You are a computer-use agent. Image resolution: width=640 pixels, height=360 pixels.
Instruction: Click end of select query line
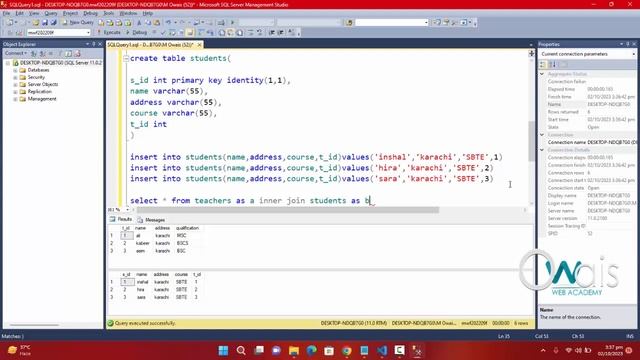(371, 201)
